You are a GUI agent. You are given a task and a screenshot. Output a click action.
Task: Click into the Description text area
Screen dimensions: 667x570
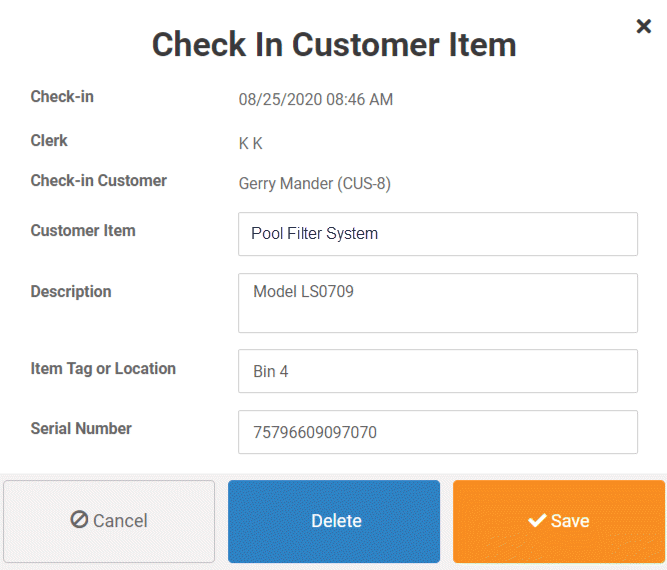[x=438, y=303]
